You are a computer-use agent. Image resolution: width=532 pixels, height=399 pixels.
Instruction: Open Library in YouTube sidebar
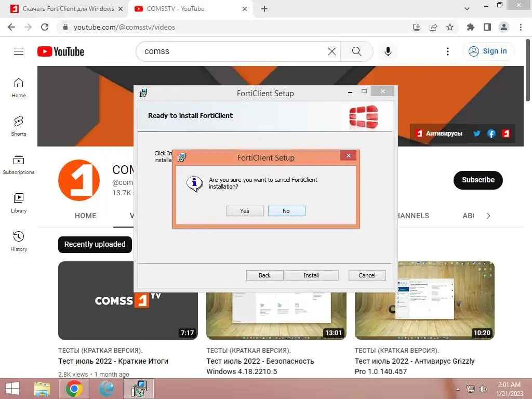click(19, 203)
